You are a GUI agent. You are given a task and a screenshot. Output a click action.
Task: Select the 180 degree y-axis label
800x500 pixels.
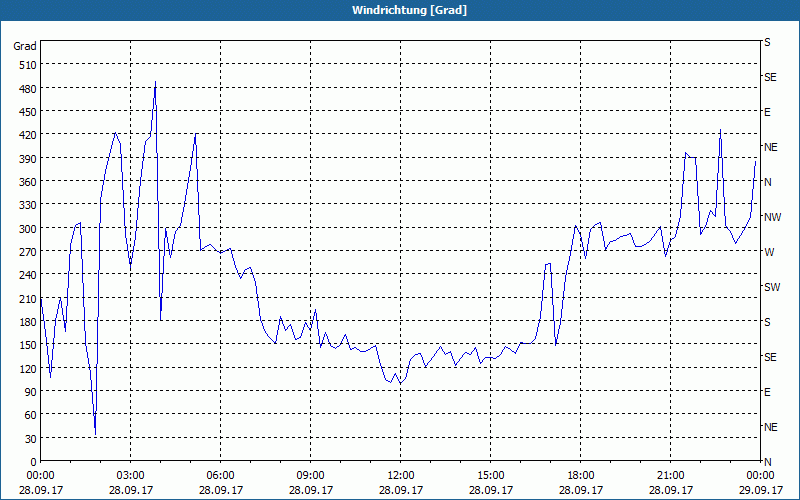coord(25,322)
